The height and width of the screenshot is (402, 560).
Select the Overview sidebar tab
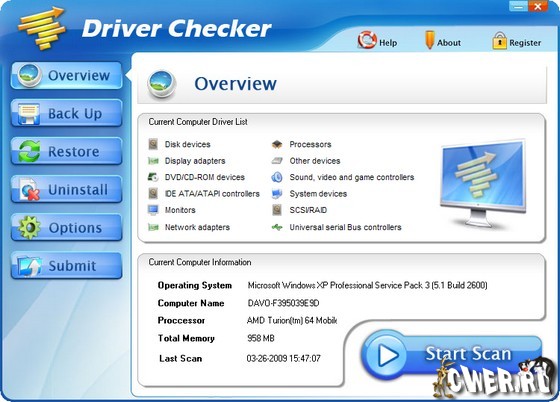[66, 75]
